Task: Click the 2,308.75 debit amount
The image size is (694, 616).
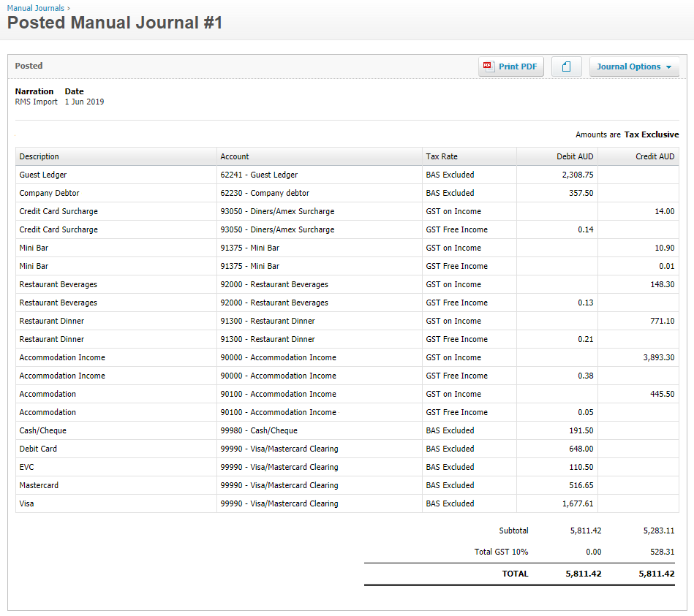Action: tap(578, 175)
